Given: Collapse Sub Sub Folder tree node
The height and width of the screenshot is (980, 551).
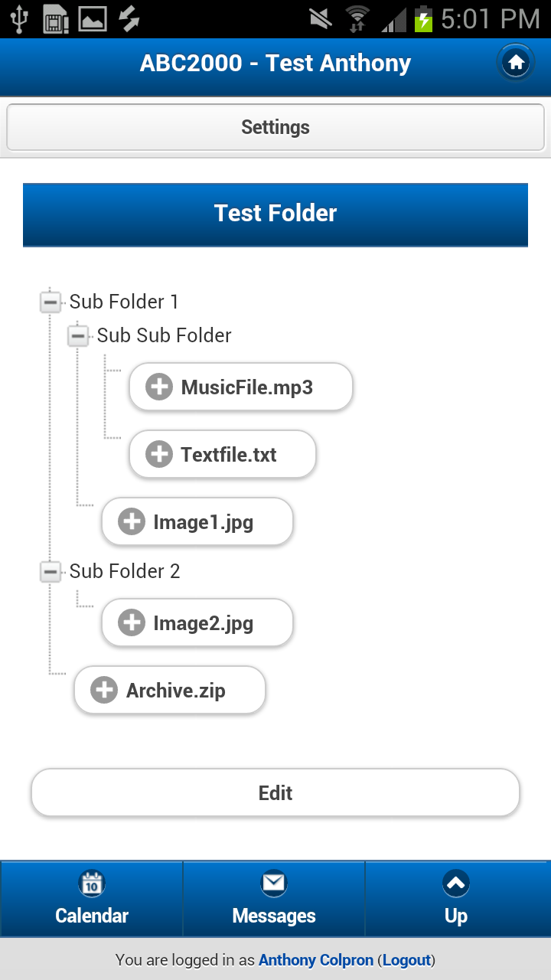Looking at the screenshot, I should 78,335.
